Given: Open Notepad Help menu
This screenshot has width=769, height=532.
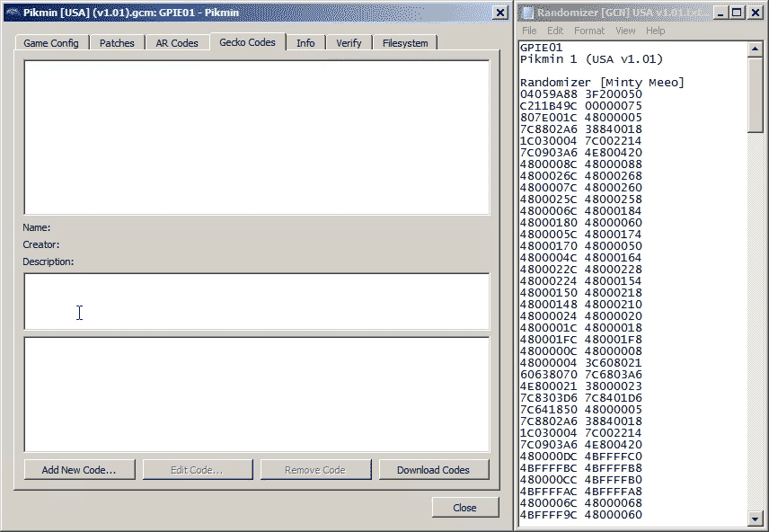Looking at the screenshot, I should click(655, 31).
